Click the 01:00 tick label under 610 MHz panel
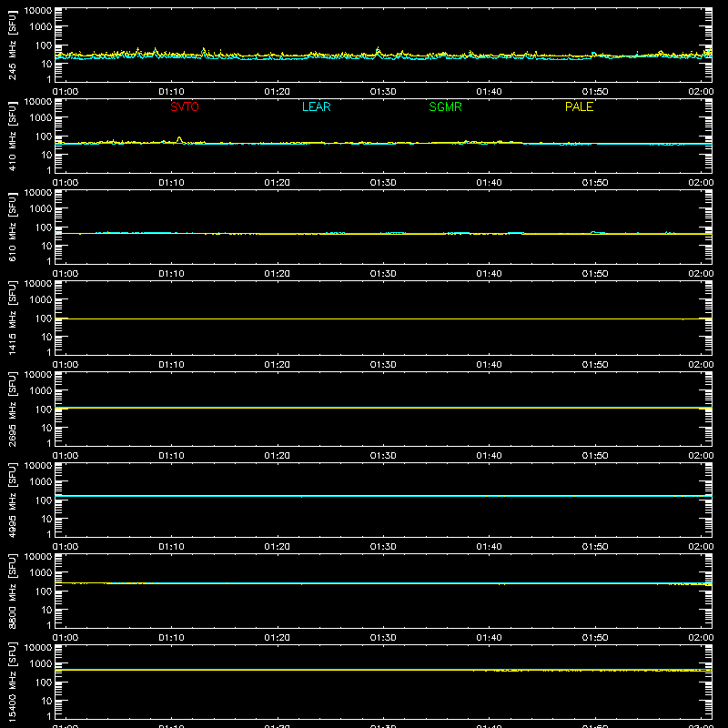The width and height of the screenshot is (728, 728). click(x=66, y=274)
